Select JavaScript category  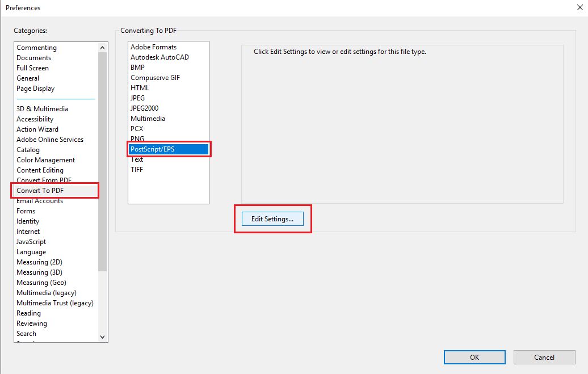tap(32, 242)
